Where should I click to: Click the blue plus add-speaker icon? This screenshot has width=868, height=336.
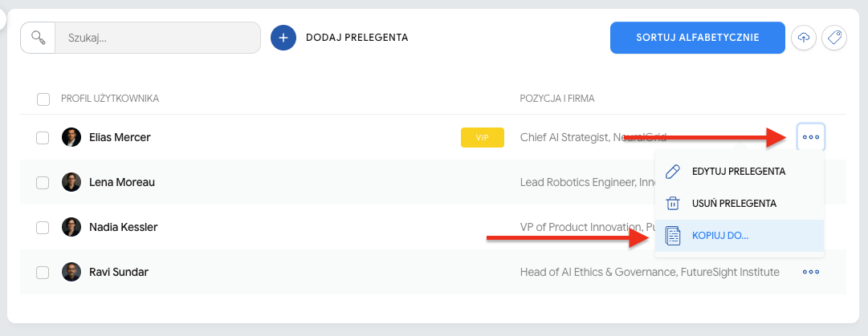[x=283, y=38]
